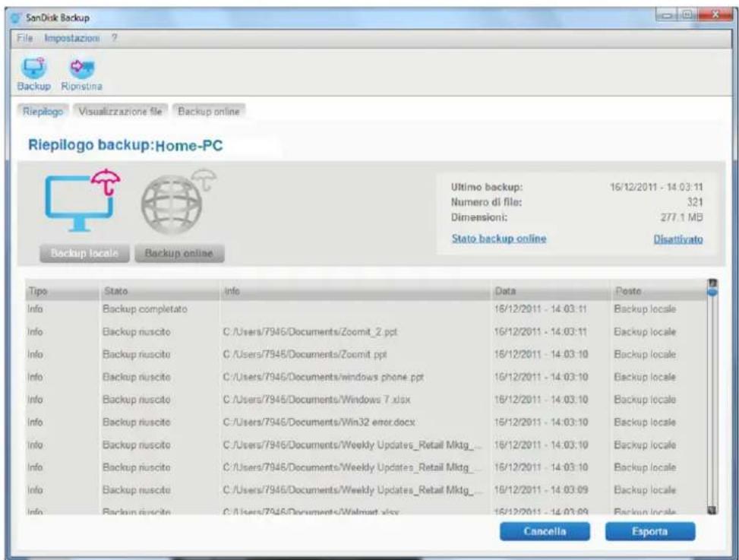Click the log scrollbar down arrow
The height and width of the screenshot is (560, 739).
click(x=712, y=510)
